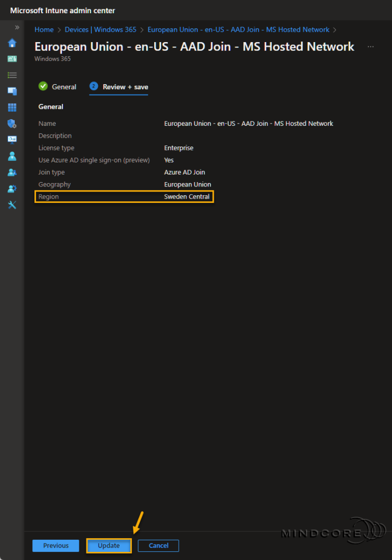
Task: Open the Devices | Windows 365 breadcrumb link
Action: (101, 30)
